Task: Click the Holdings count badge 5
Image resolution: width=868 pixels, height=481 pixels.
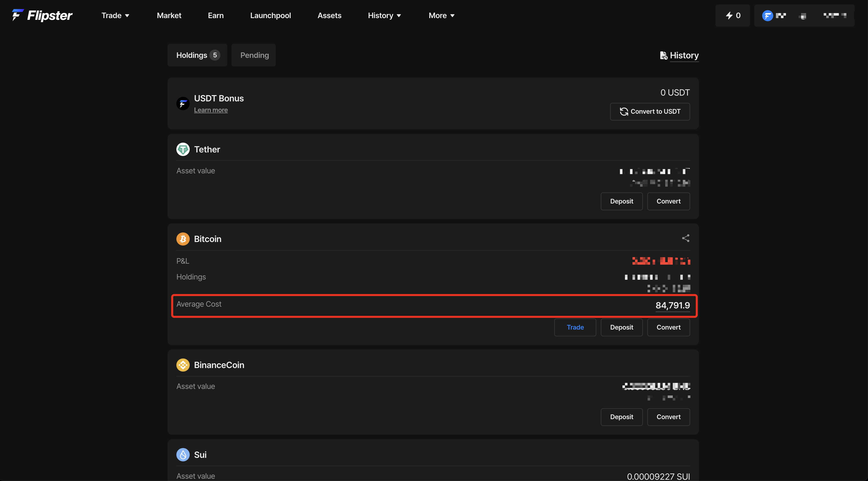Action: click(215, 55)
